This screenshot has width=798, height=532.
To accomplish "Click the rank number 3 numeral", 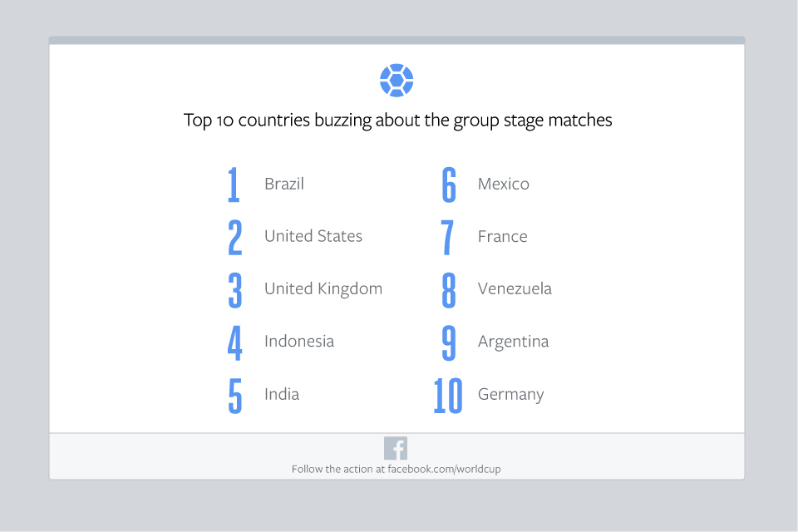I will coord(235,289).
